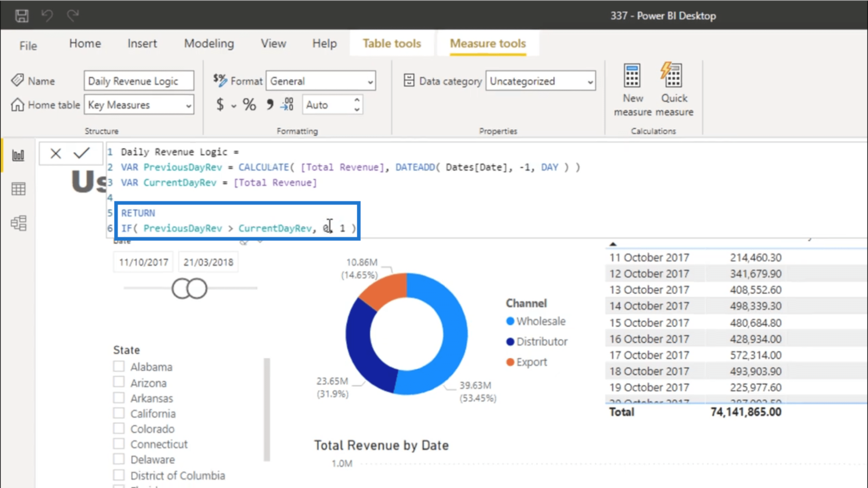Check the Connecticut state checkbox

[119, 444]
